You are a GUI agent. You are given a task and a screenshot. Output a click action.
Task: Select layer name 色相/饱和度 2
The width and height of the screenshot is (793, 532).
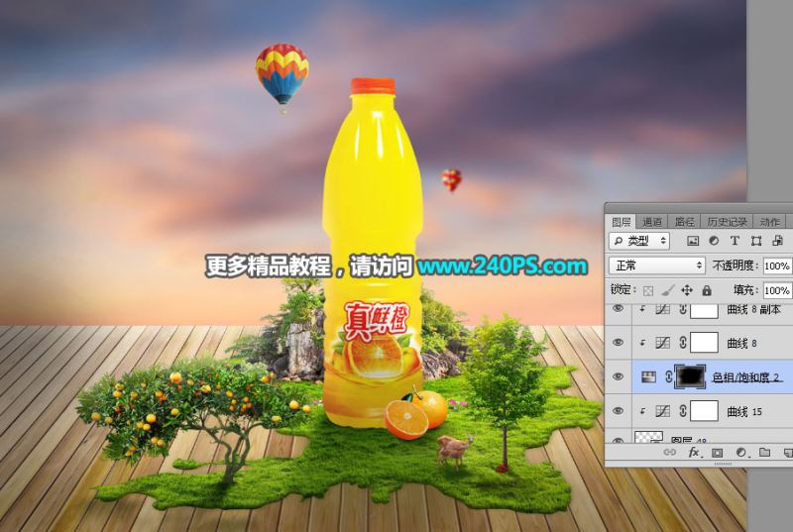tap(746, 376)
